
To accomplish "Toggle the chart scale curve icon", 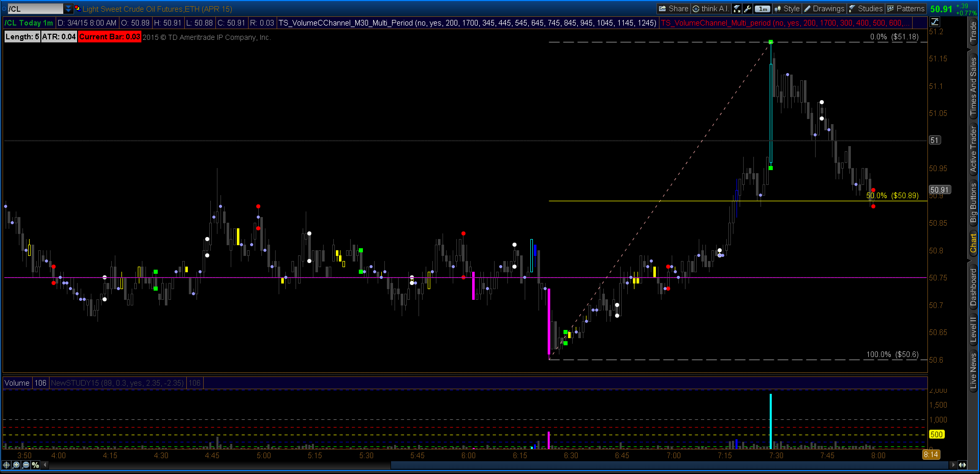I will [935, 21].
